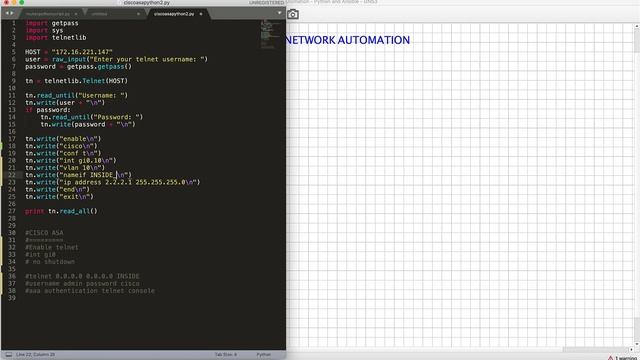Click the tn.write("cisco\n") line

[x=61, y=146]
